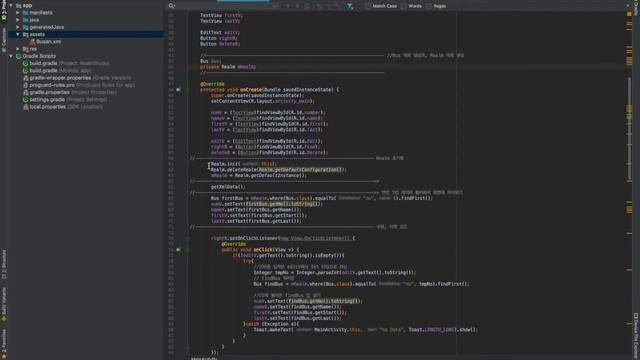Click the Gradle Scripts elephant icon
640x360 pixels.
[x=18, y=56]
